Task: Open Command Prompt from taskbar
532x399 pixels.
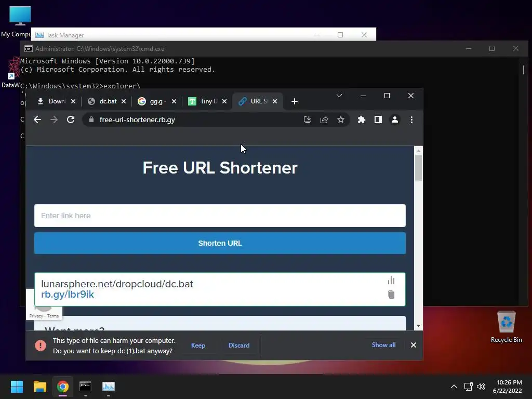Action: click(x=86, y=387)
